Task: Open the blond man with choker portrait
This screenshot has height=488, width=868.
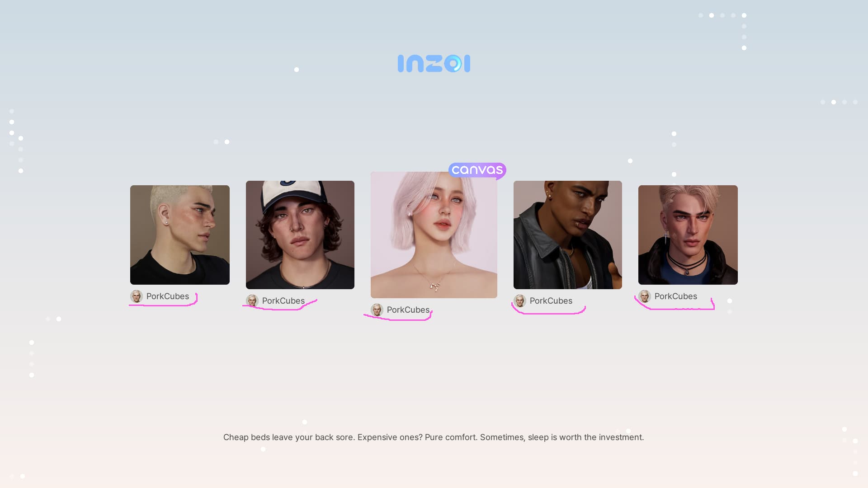Action: coord(688,235)
